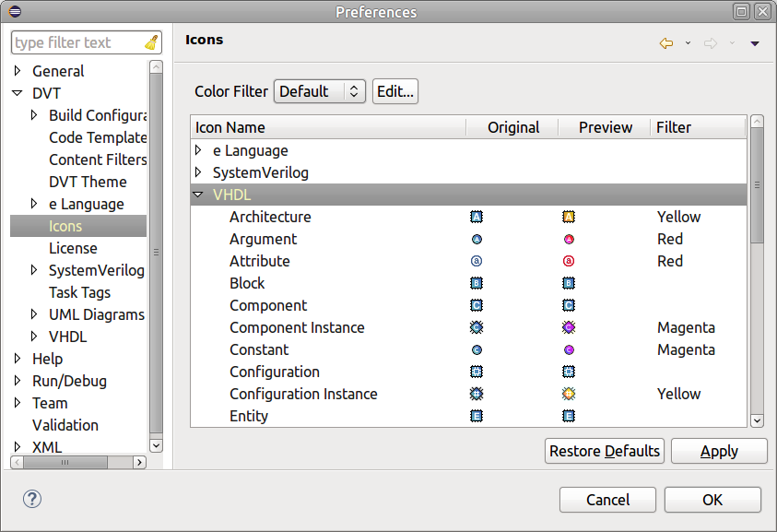This screenshot has height=532, width=777.
Task: Click the Constant magenta preview icon
Action: pyautogui.click(x=569, y=349)
